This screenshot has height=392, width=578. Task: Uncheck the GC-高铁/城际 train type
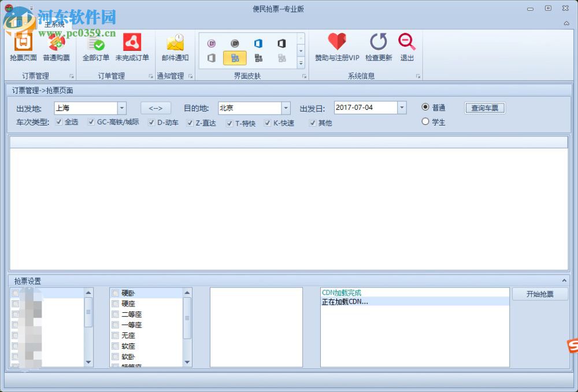click(92, 122)
